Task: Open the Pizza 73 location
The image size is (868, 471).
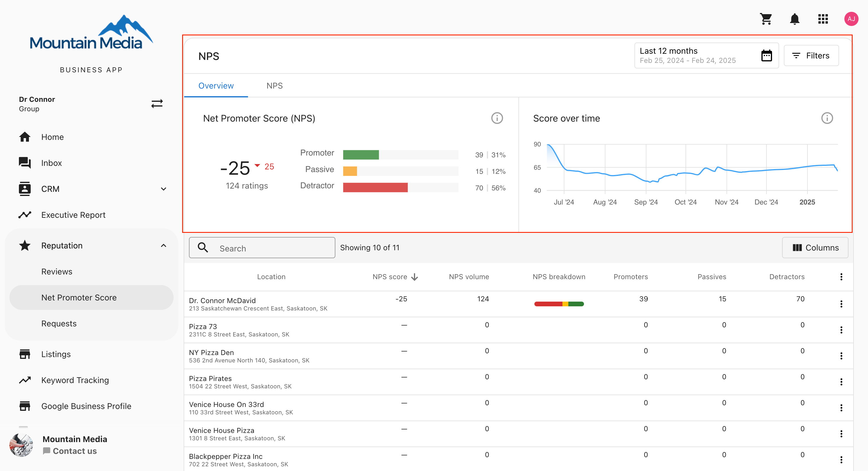Action: point(203,326)
